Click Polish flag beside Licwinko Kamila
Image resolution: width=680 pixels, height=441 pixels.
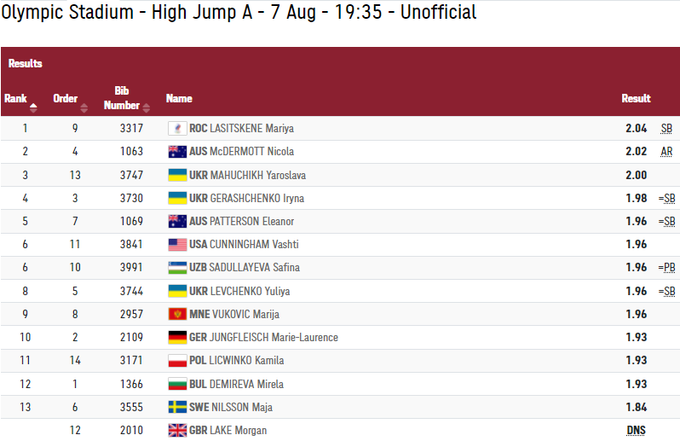(x=177, y=360)
